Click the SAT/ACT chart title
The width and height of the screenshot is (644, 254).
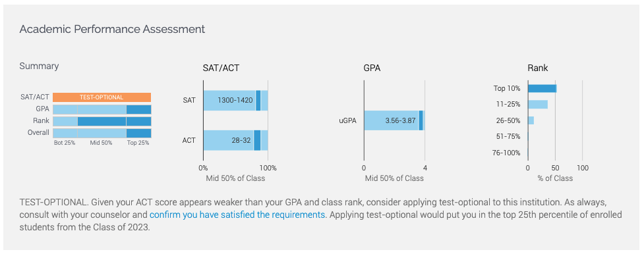221,68
